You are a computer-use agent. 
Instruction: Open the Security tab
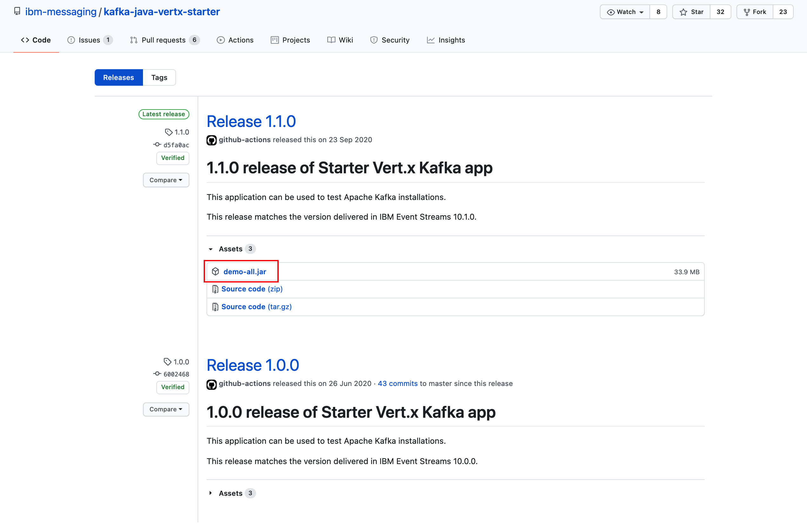click(x=390, y=40)
